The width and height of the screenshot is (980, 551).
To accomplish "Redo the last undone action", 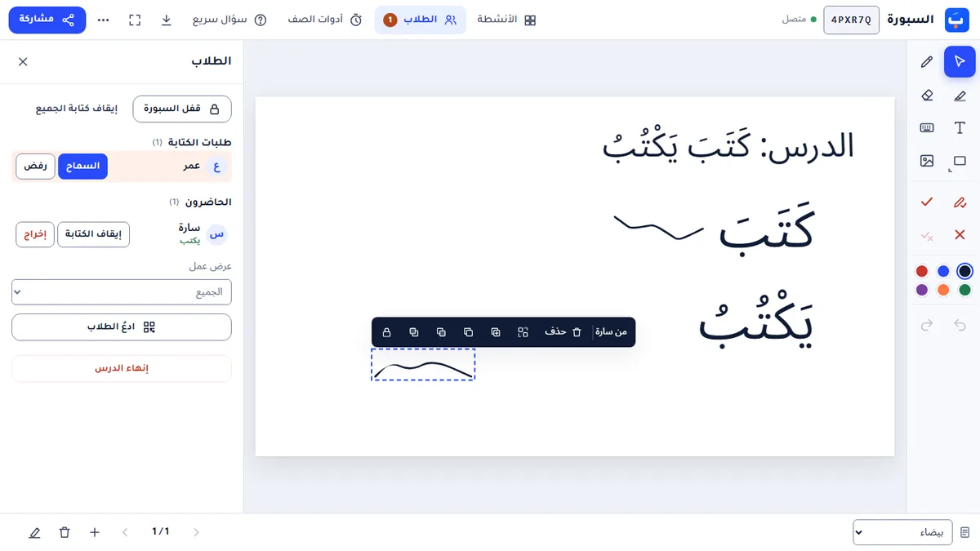I will tap(927, 325).
